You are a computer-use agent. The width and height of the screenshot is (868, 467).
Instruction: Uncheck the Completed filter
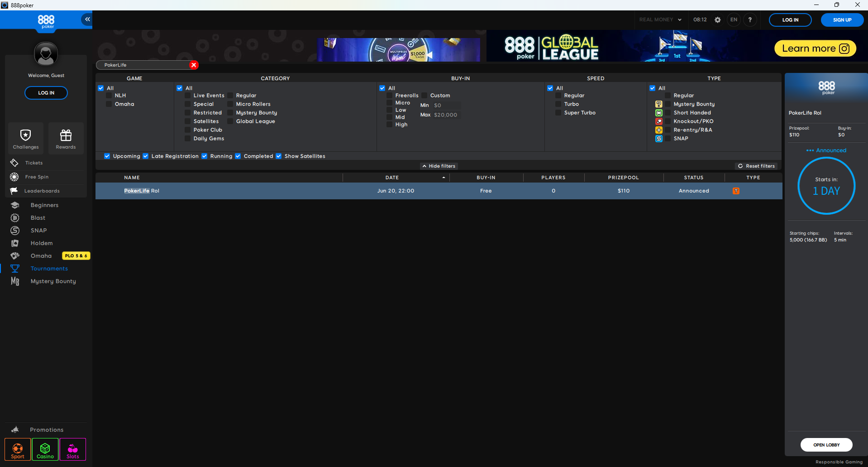point(238,156)
